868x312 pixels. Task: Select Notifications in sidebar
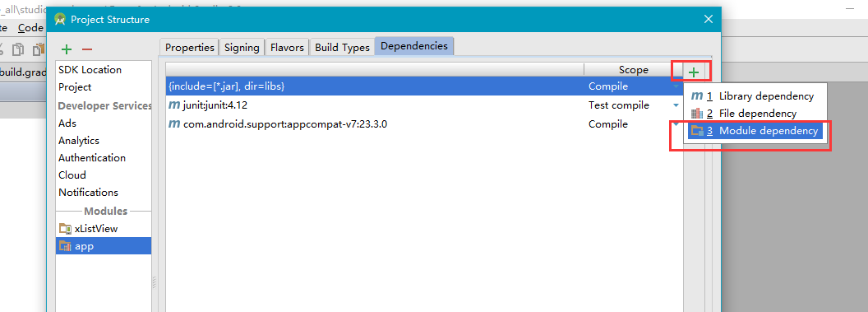click(x=88, y=193)
